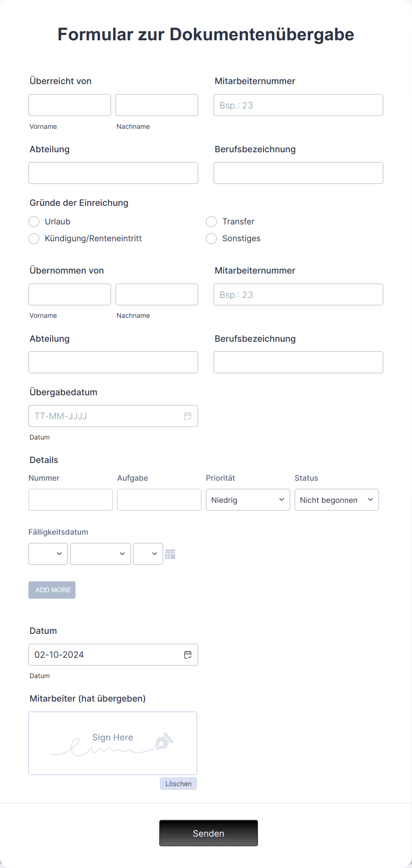This screenshot has width=412, height=868.
Task: Focus the Aufgabe field in Details
Action: 159,500
